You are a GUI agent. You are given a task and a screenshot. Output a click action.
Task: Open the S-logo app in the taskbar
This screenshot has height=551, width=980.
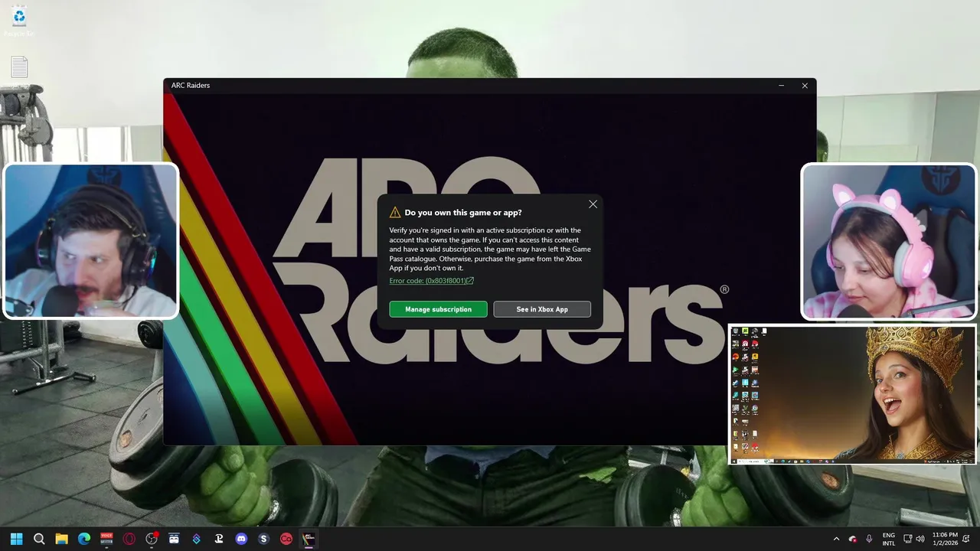263,539
